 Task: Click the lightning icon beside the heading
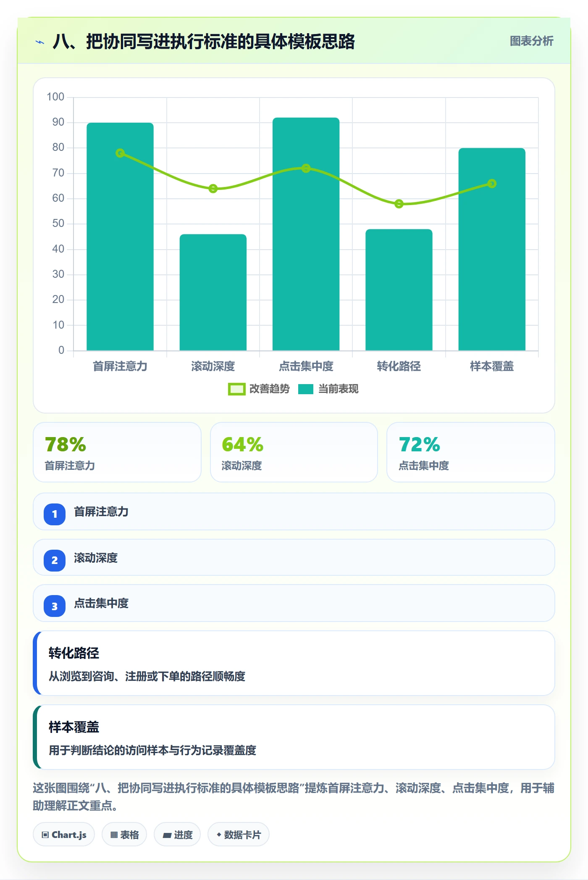[x=40, y=42]
